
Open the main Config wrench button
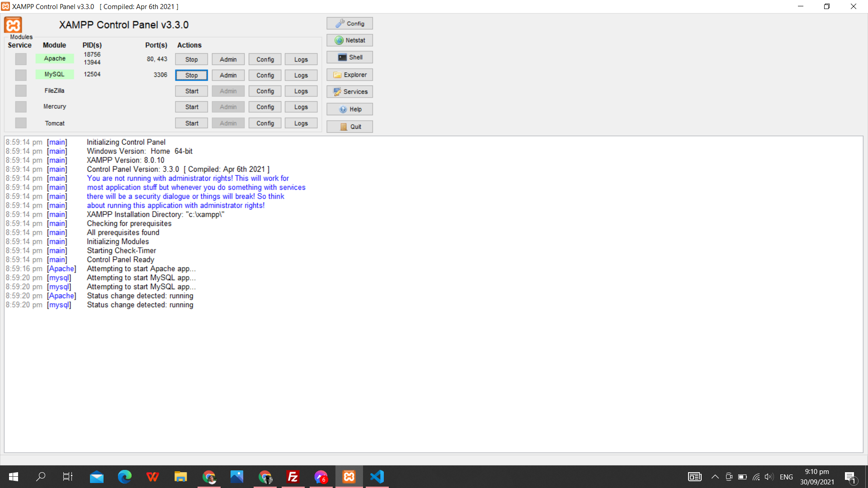349,23
